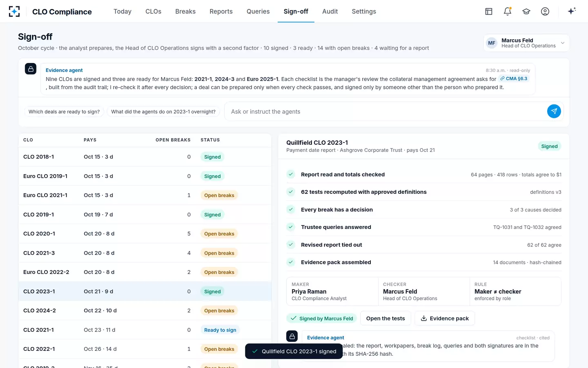Screen dimensions: 588x368
Task: Click the Signed by Marcus Feld badge
Action: coord(322,319)
